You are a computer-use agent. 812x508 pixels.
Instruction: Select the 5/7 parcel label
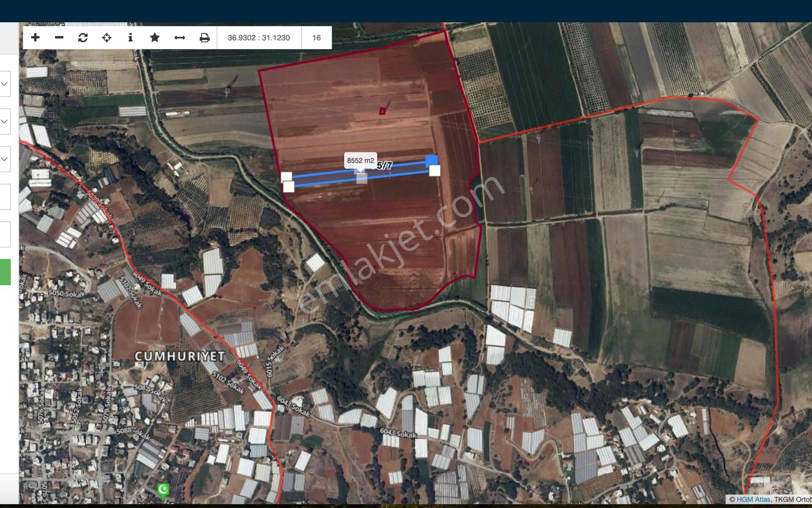[384, 166]
